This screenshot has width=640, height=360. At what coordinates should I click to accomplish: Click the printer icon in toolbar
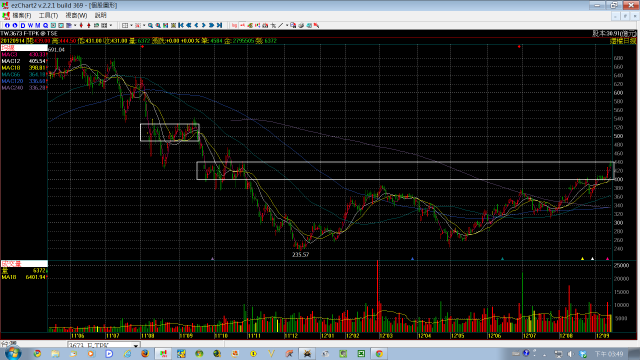[301, 25]
